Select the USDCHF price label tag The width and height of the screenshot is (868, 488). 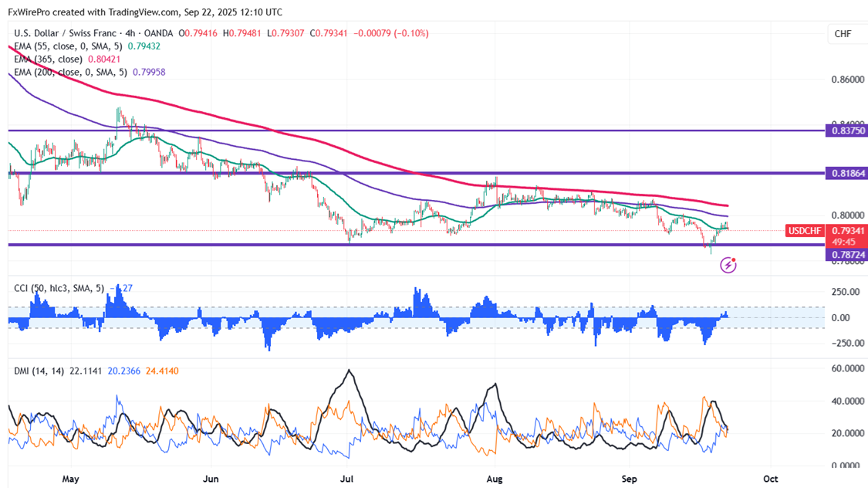pos(805,230)
